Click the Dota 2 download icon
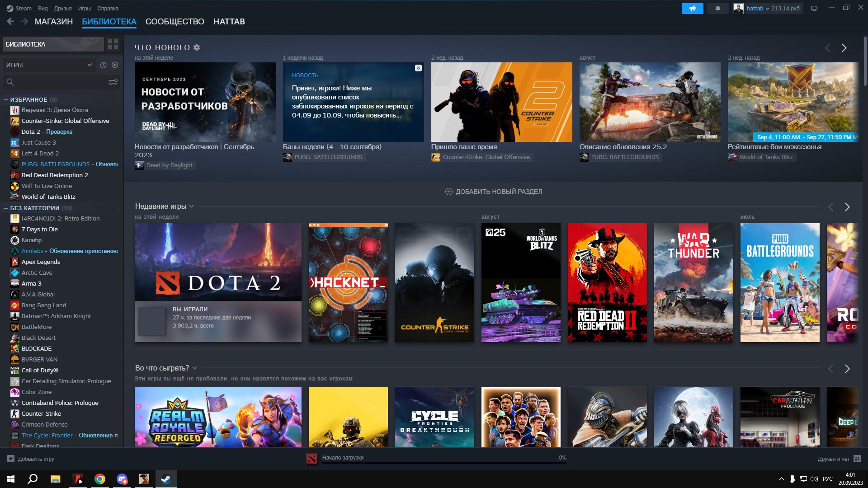This screenshot has height=488, width=868. [312, 459]
